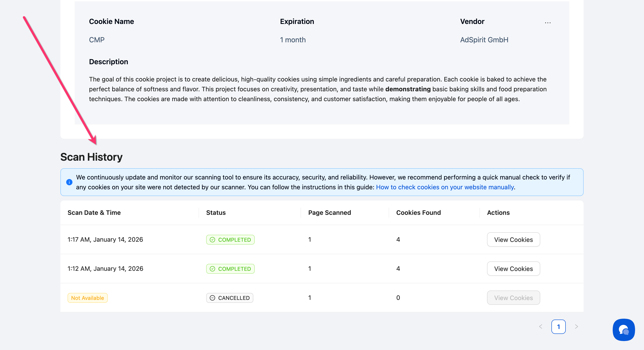Click the Not Available date badge

(x=87, y=298)
